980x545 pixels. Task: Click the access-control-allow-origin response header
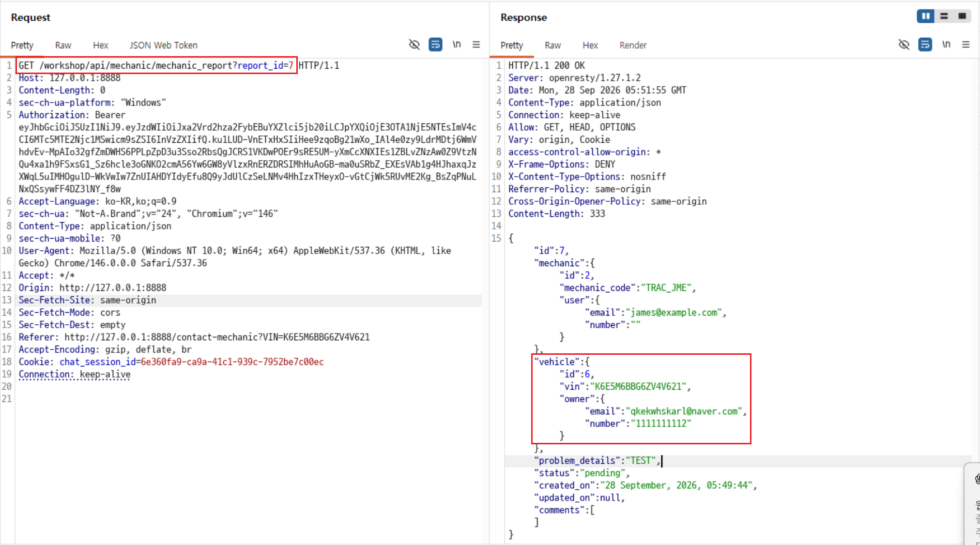pos(584,152)
